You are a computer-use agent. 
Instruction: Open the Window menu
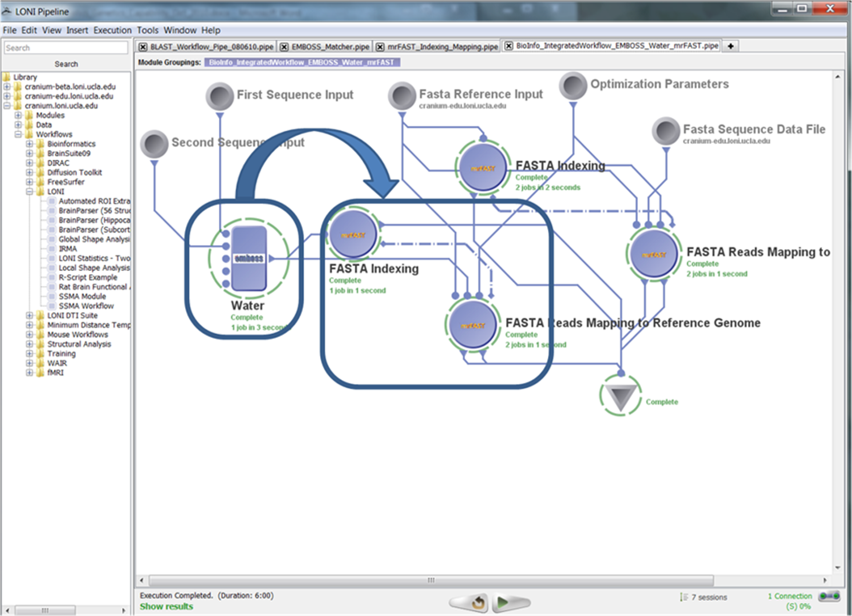pos(180,30)
